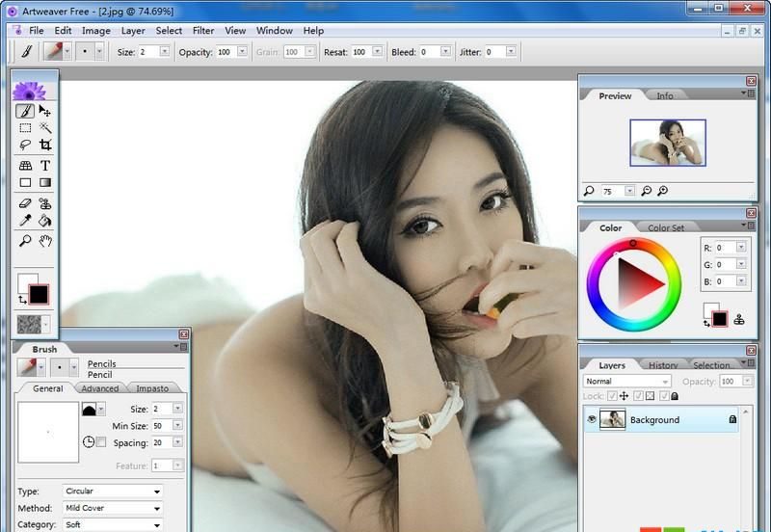Click the Min Size input field
Screen dimensions: 771x532
click(162, 426)
